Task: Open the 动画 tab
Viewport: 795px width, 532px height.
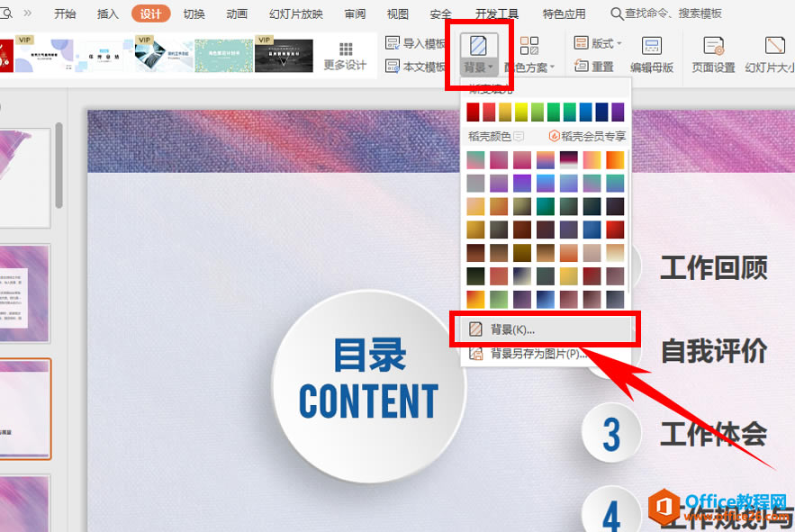Action: tap(237, 14)
